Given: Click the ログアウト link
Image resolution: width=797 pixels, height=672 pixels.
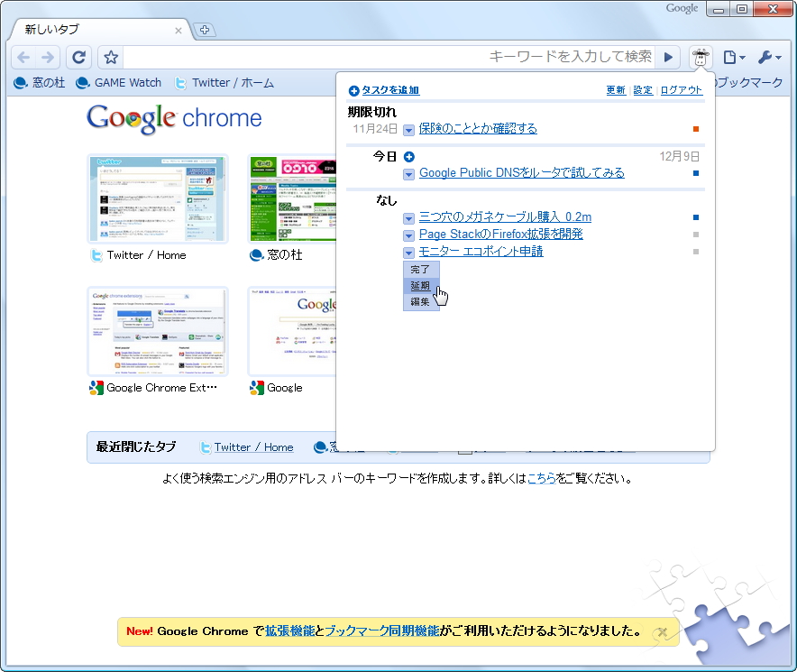Looking at the screenshot, I should 681,89.
